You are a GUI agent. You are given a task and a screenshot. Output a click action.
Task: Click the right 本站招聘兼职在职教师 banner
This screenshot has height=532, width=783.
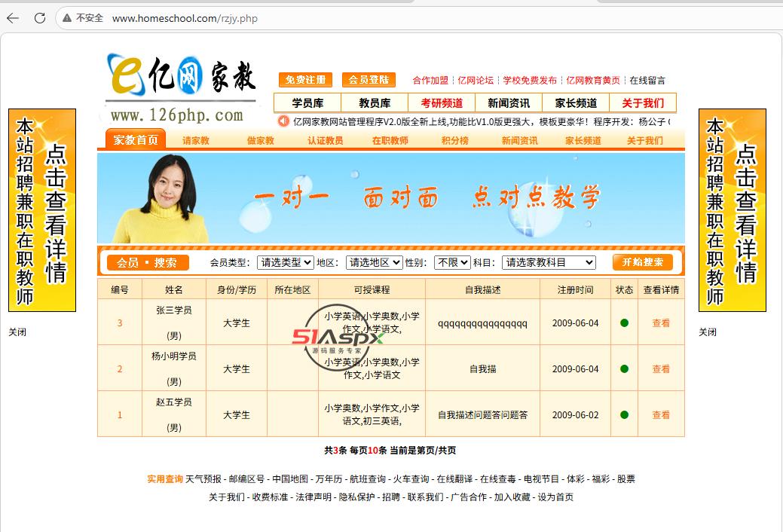(x=732, y=210)
